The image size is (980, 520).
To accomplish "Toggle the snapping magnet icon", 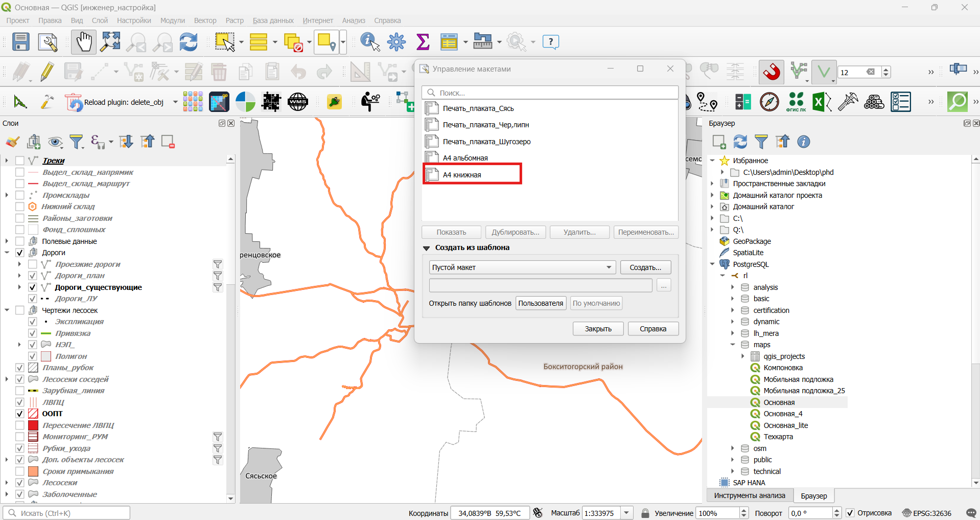I will click(x=772, y=72).
